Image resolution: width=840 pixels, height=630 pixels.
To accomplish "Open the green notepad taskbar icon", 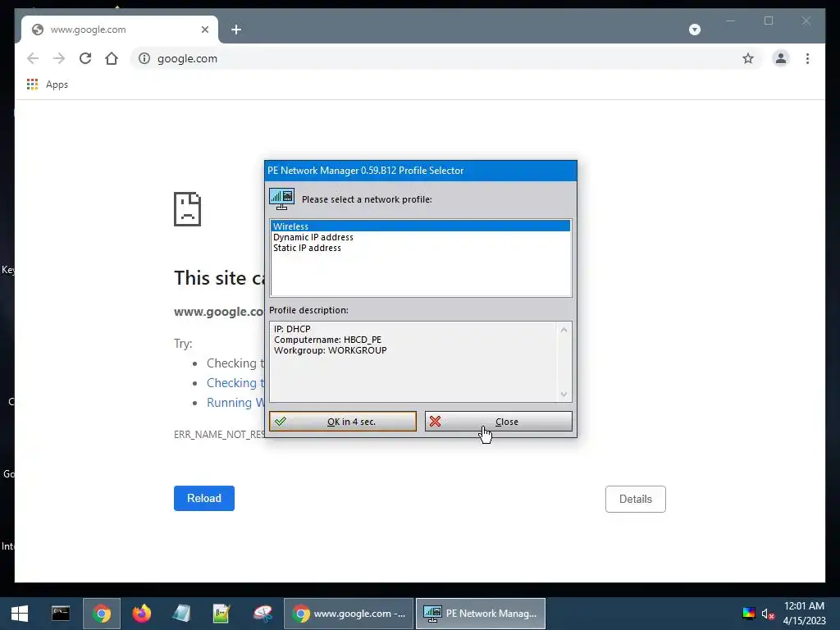I will [221, 614].
